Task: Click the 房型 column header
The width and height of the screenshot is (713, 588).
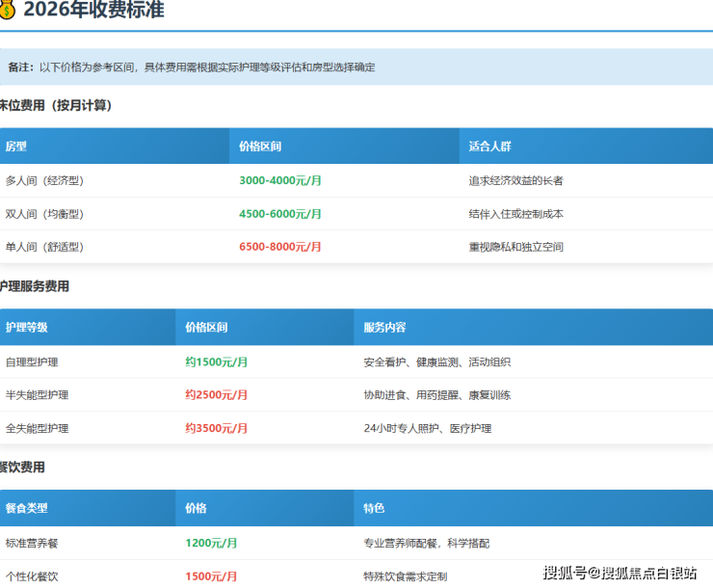Action: (16, 147)
